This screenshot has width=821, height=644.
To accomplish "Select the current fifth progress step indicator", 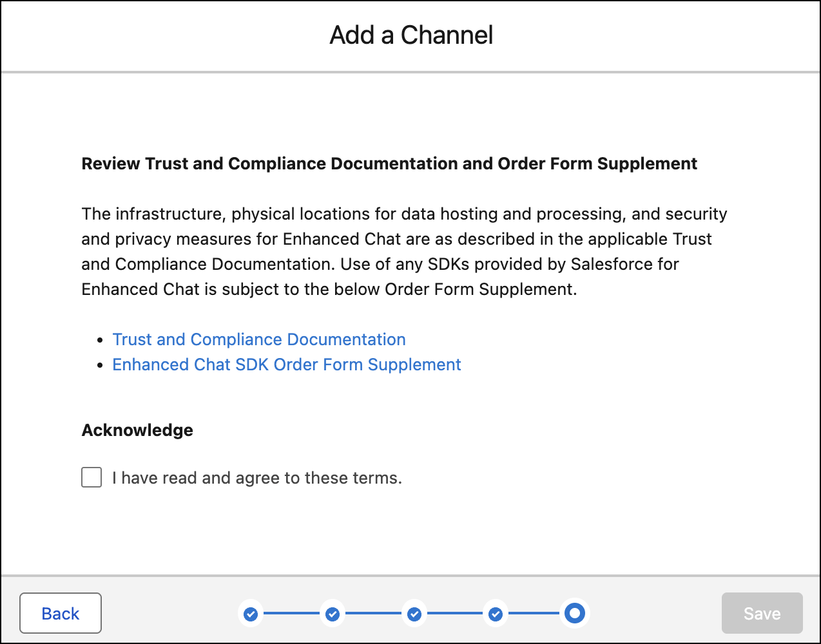I will (574, 613).
